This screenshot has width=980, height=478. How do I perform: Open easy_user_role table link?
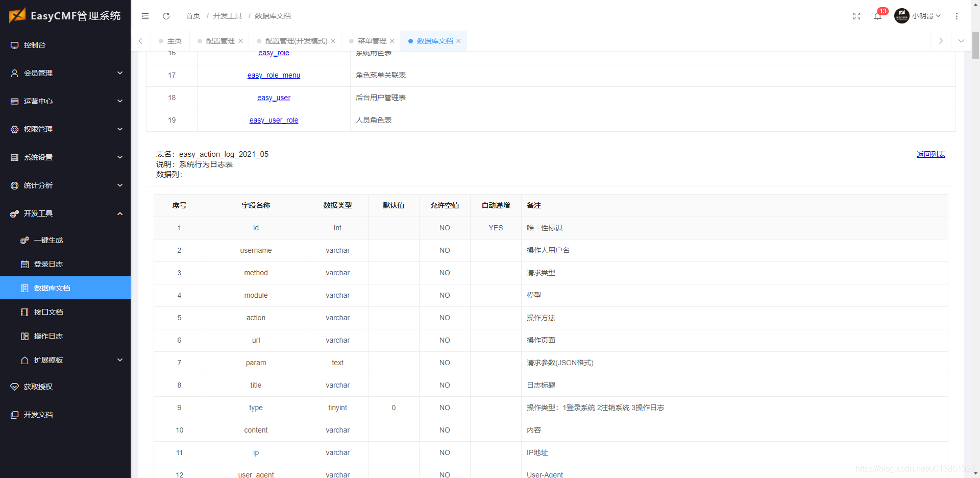pos(274,120)
